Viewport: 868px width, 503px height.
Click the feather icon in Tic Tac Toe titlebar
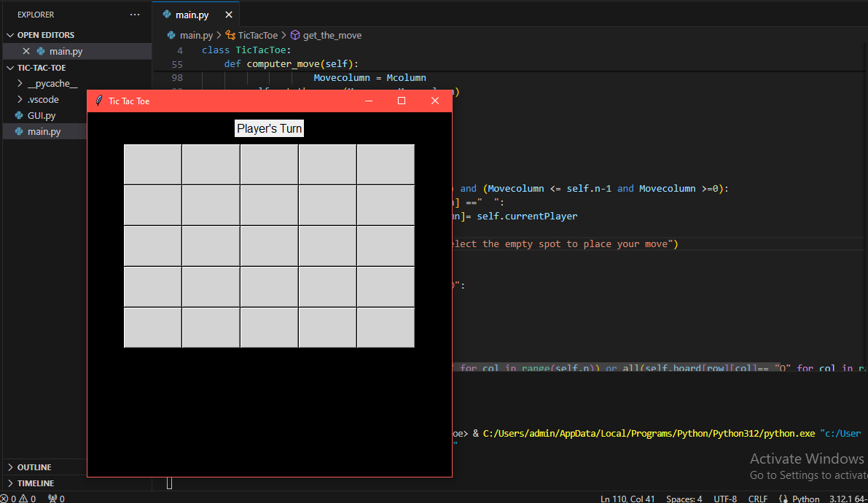pos(98,101)
